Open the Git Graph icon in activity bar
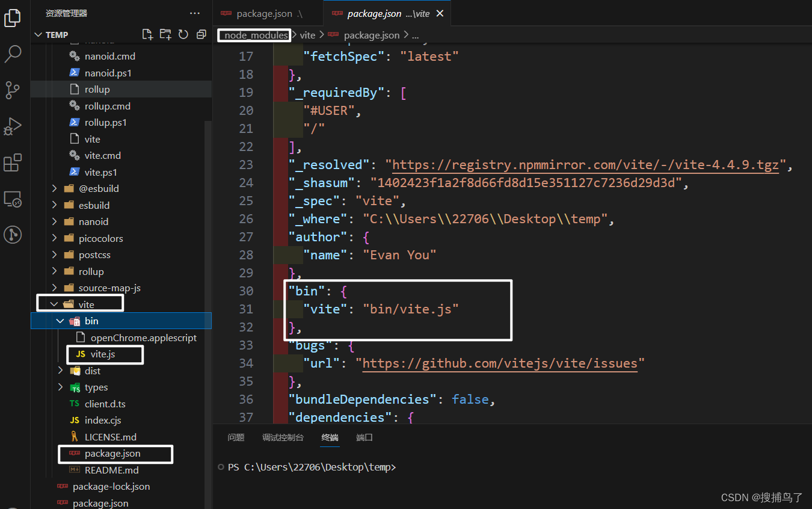Screen dimensions: 812x509 tap(13, 235)
